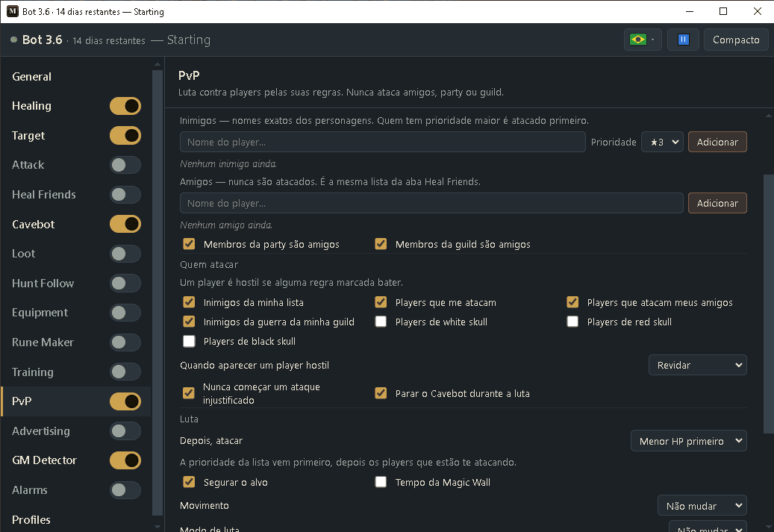Viewport: 774px width, 532px height.
Task: Check Players de black skull
Action: click(x=189, y=341)
